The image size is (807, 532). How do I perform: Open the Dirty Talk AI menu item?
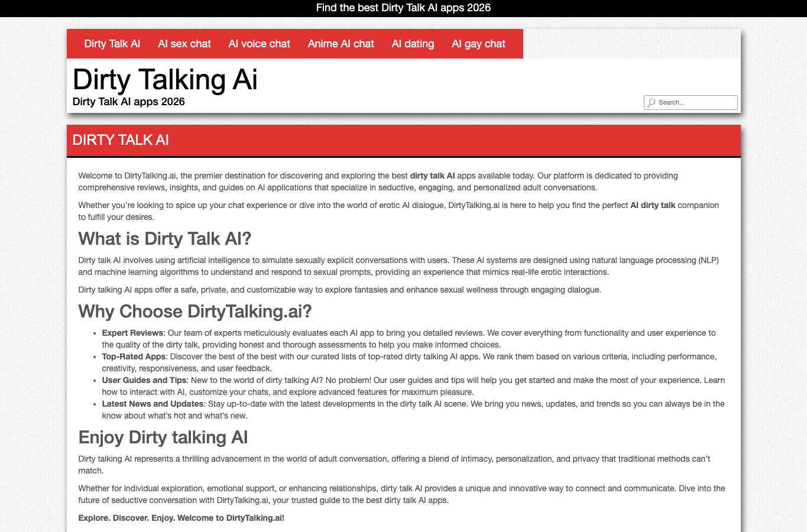[112, 44]
